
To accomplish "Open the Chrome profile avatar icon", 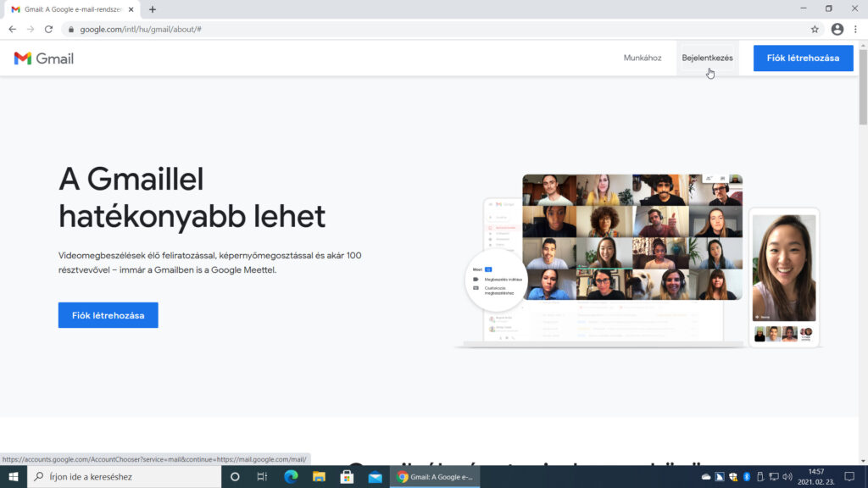I will pos(837,30).
